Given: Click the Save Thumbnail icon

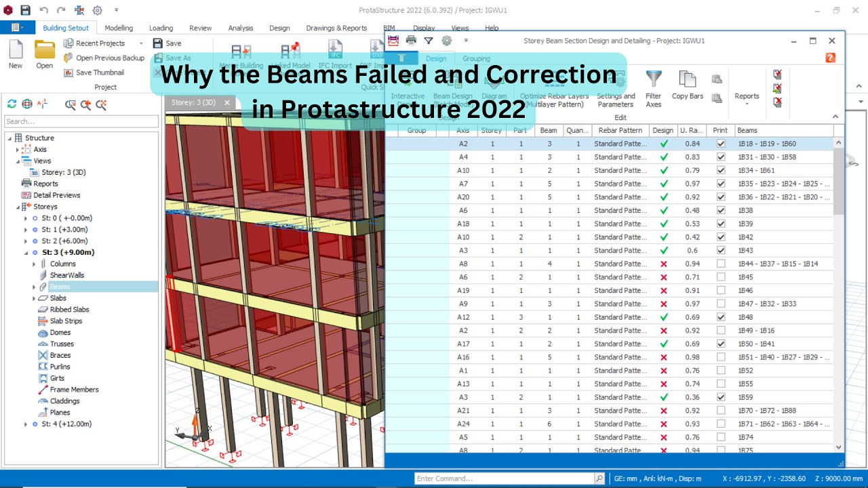Looking at the screenshot, I should [68, 73].
